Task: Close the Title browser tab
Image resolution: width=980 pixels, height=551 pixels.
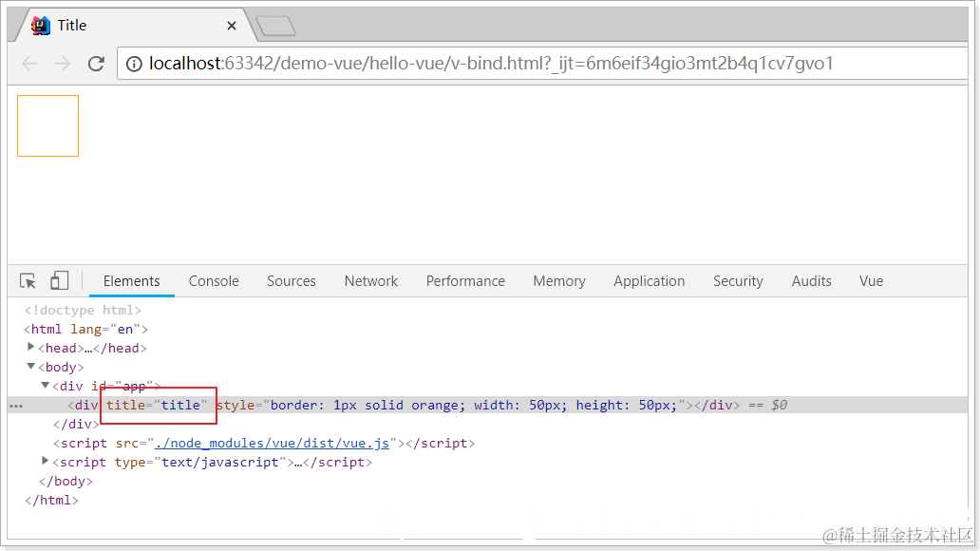Action: (x=232, y=26)
